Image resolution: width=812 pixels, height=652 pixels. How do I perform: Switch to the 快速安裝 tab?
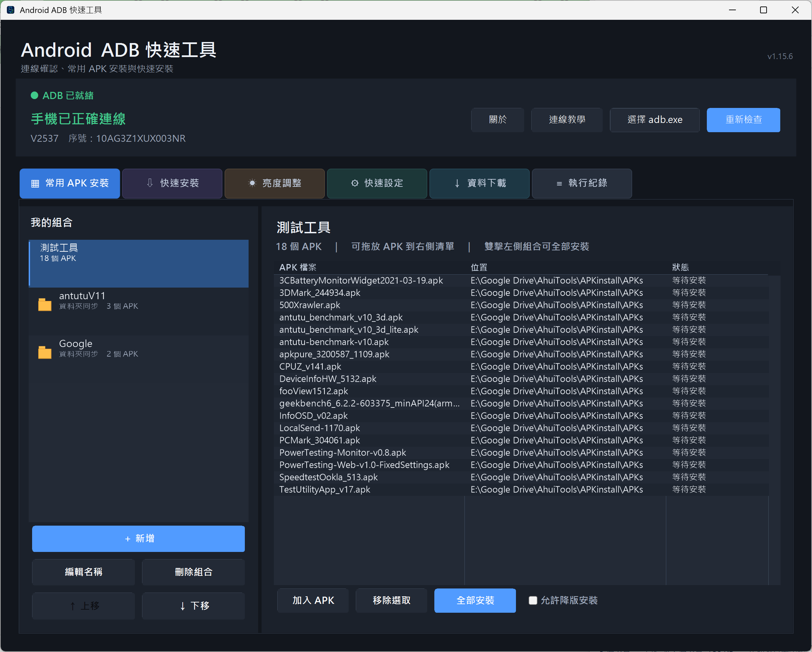[172, 183]
